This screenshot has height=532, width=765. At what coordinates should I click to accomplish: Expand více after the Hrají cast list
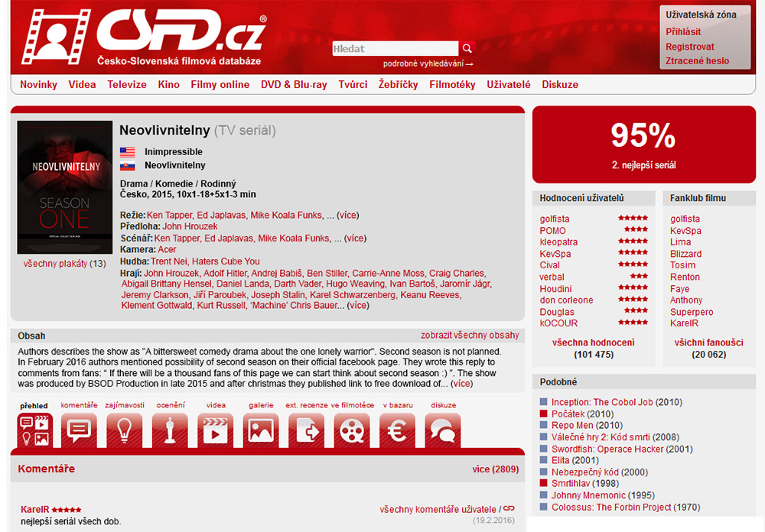pyautogui.click(x=358, y=306)
